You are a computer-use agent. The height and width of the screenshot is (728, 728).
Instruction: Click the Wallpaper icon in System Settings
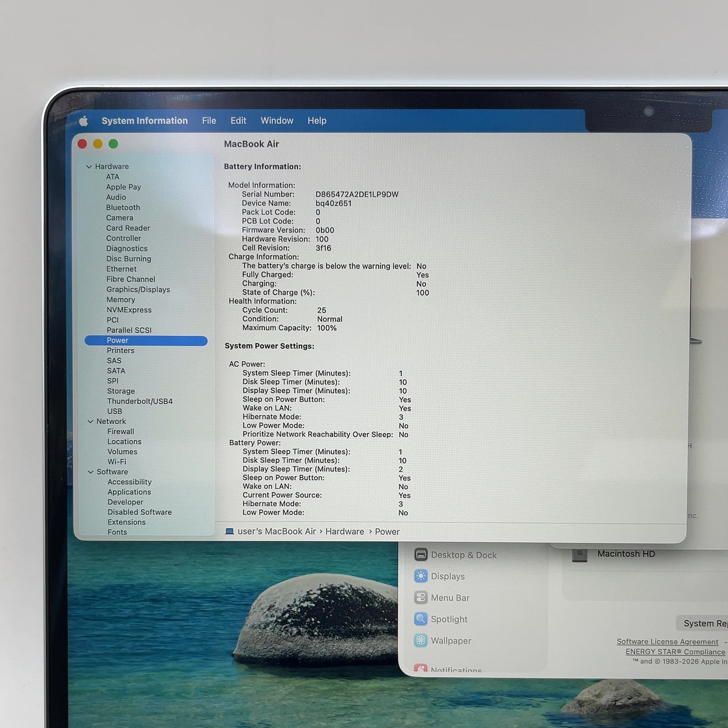tap(421, 640)
